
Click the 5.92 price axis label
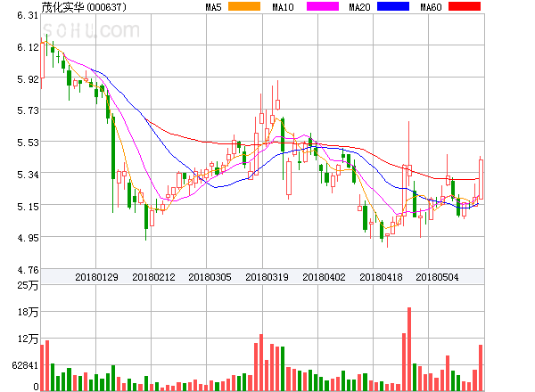click(x=28, y=79)
